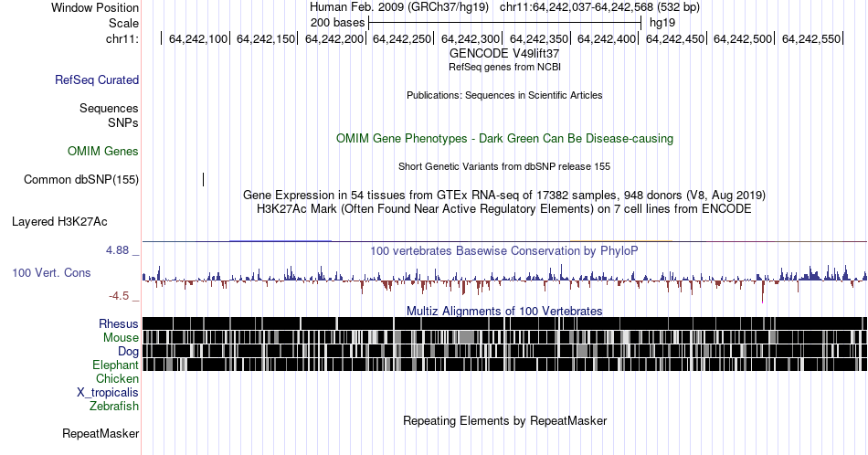The height and width of the screenshot is (455, 868).
Task: Click the Rhesus alignment row label
Action: [x=119, y=323]
